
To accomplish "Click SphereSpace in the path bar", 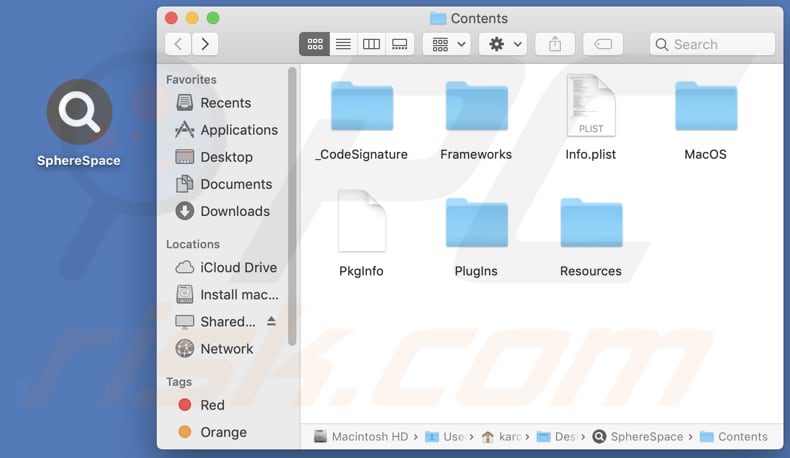I will [x=638, y=437].
